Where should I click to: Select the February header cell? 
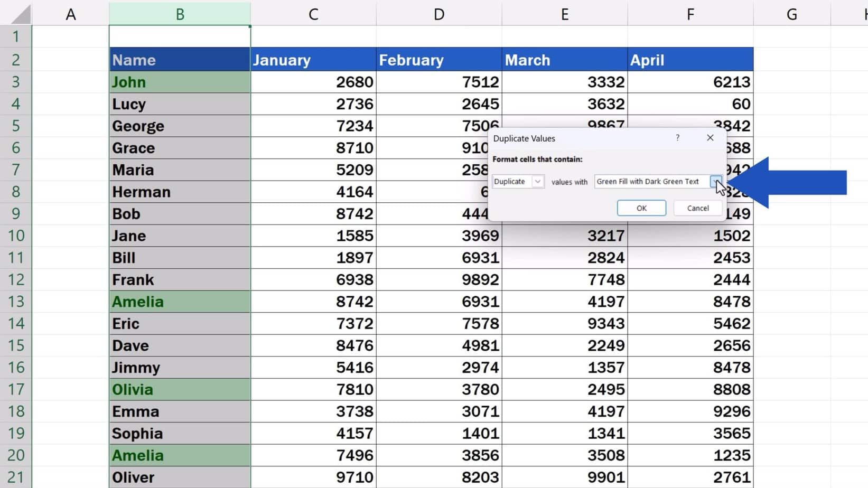[438, 59]
